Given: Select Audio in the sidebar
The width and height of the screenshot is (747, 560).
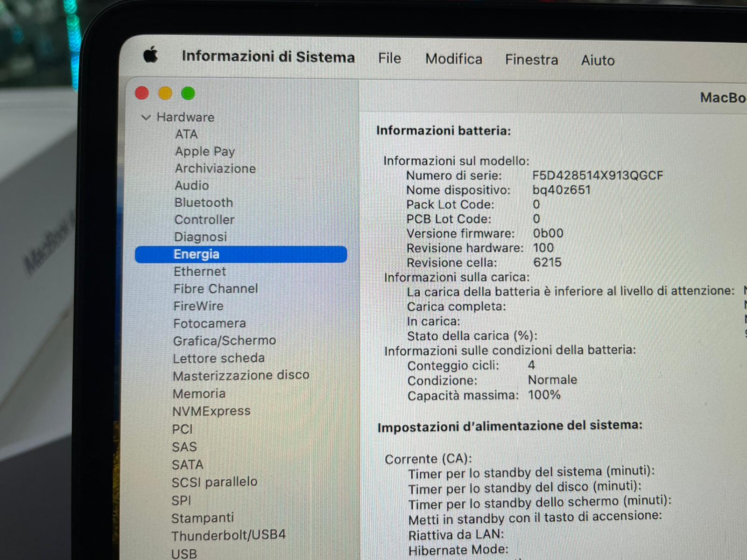Looking at the screenshot, I should pyautogui.click(x=191, y=186).
